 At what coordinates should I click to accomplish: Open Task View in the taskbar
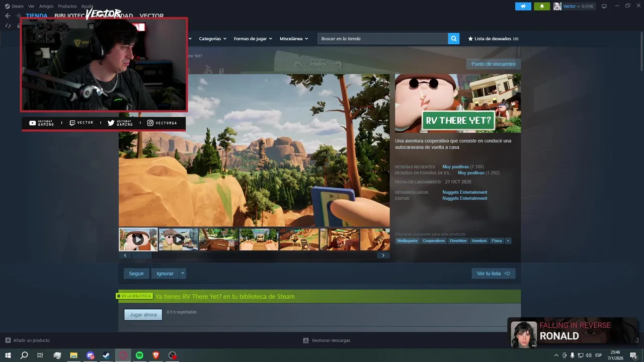coord(40,355)
